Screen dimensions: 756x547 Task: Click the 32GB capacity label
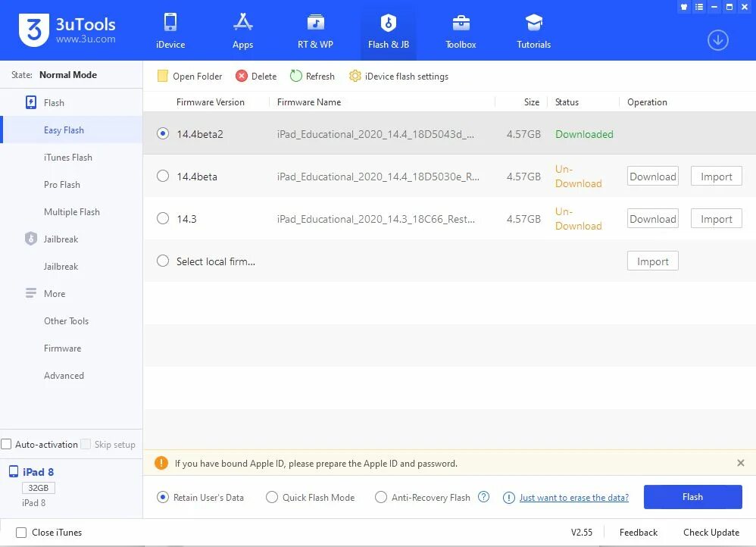pyautogui.click(x=39, y=488)
